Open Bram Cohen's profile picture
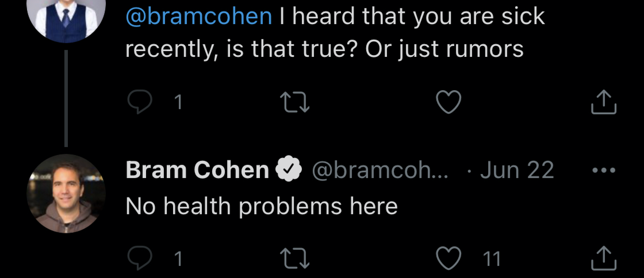 pyautogui.click(x=66, y=194)
